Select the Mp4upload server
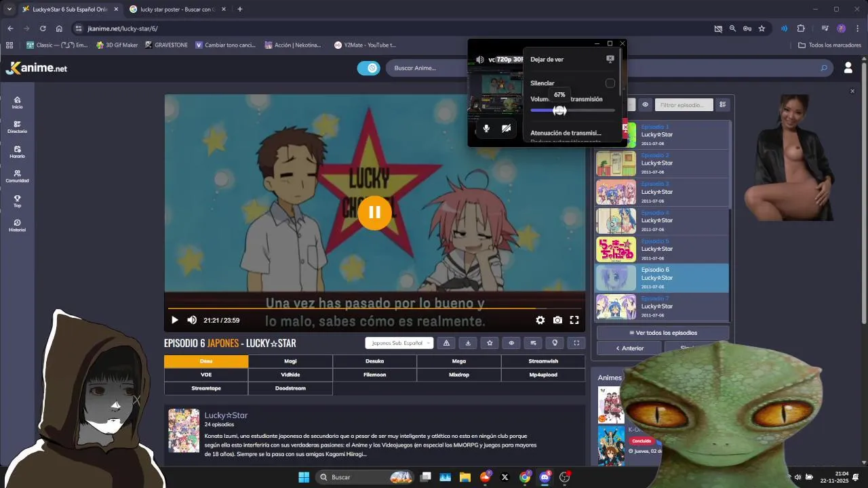868x488 pixels. coord(543,375)
